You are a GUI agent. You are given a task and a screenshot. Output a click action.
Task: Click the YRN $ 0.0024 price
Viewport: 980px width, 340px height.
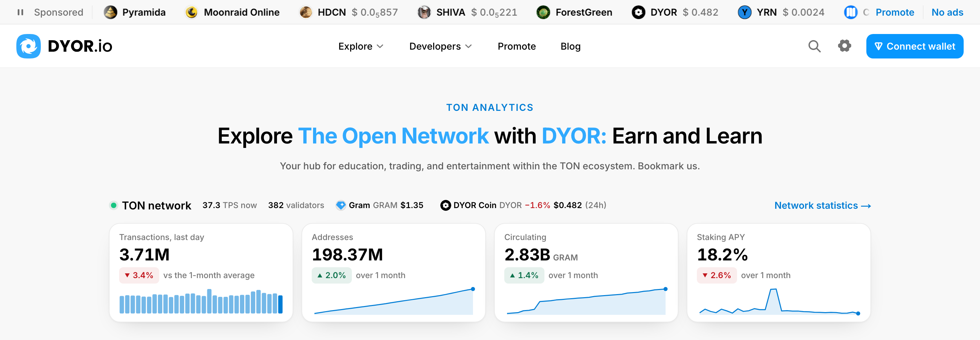(x=803, y=12)
